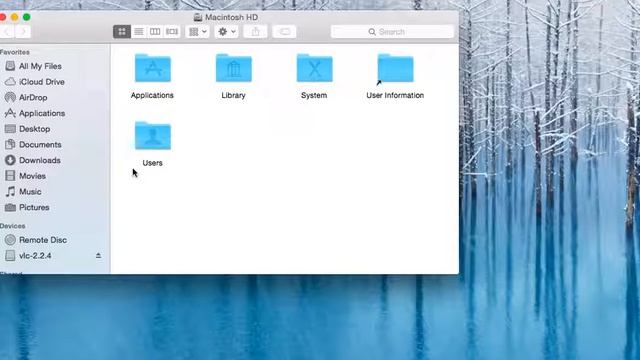Screen dimensions: 640x360
Task: Click the Share toolbar button
Action: click(256, 32)
